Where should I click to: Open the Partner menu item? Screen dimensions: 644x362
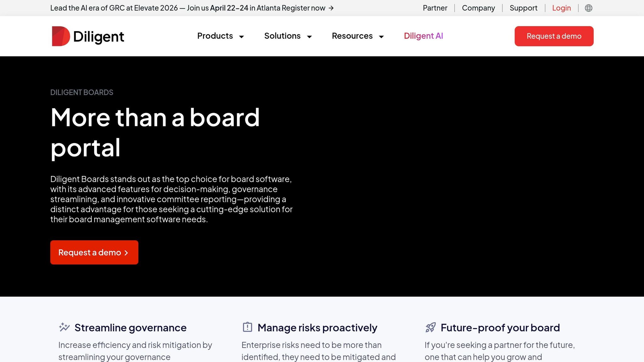pyautogui.click(x=435, y=8)
